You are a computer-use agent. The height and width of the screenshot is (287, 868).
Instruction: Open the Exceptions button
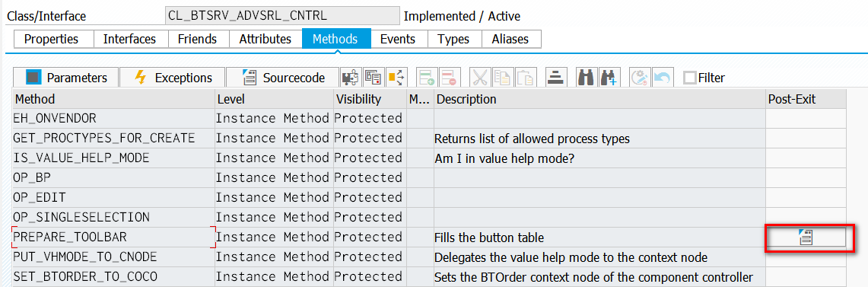[172, 78]
